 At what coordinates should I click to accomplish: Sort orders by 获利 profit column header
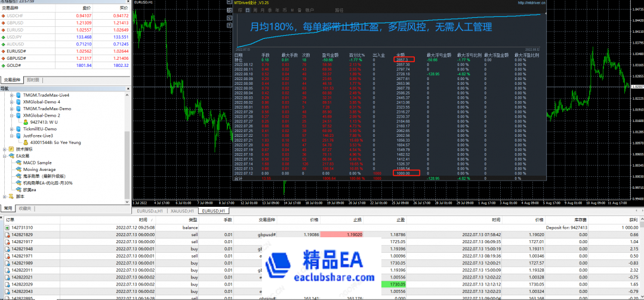(x=631, y=220)
